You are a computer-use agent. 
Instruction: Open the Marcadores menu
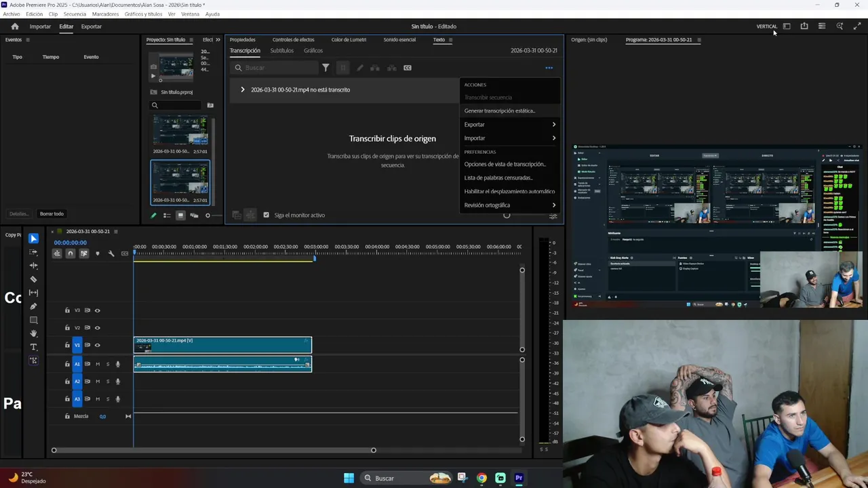[x=105, y=14]
